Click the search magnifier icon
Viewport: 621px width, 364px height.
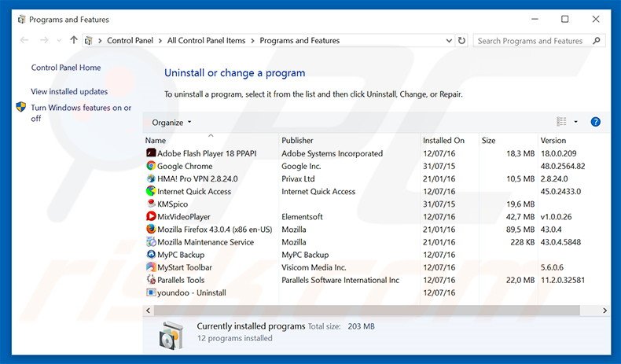coord(597,40)
